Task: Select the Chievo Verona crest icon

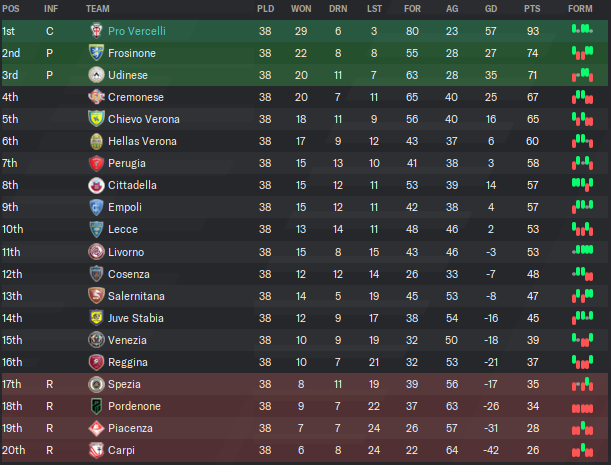Action: (x=96, y=119)
